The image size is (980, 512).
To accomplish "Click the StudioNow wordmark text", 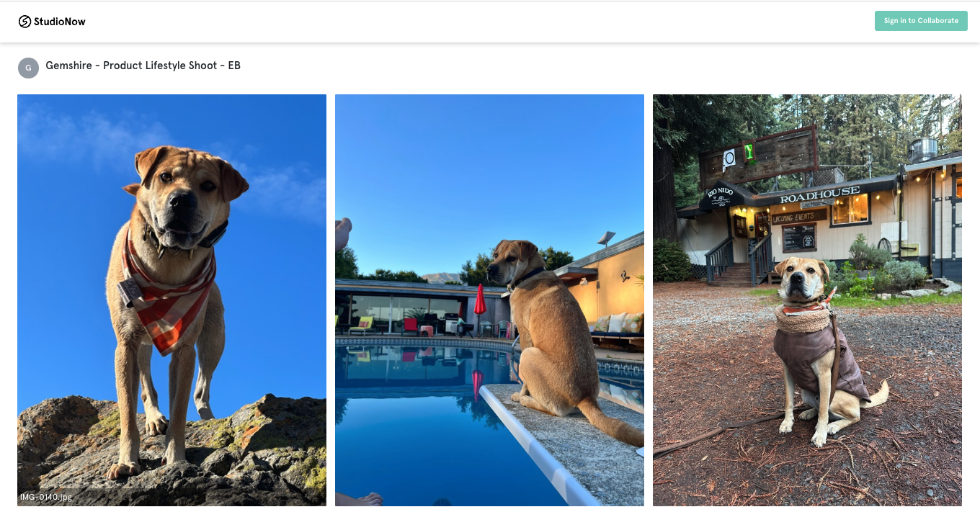I will click(60, 22).
